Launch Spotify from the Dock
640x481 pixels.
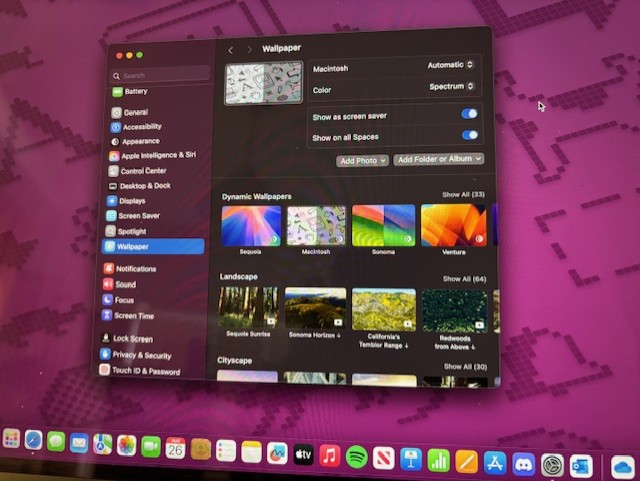coord(356,457)
